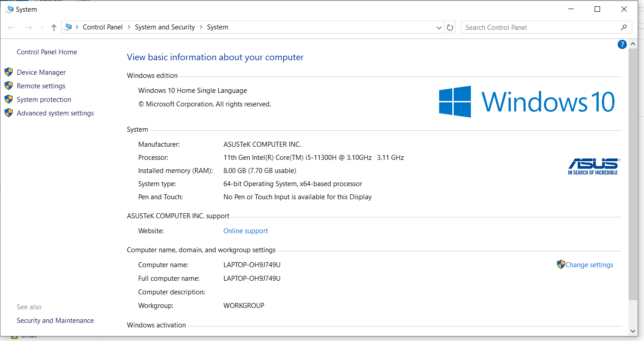644x341 pixels.
Task: Click "64-bit Operating System, x64-based processor"
Action: click(x=293, y=184)
